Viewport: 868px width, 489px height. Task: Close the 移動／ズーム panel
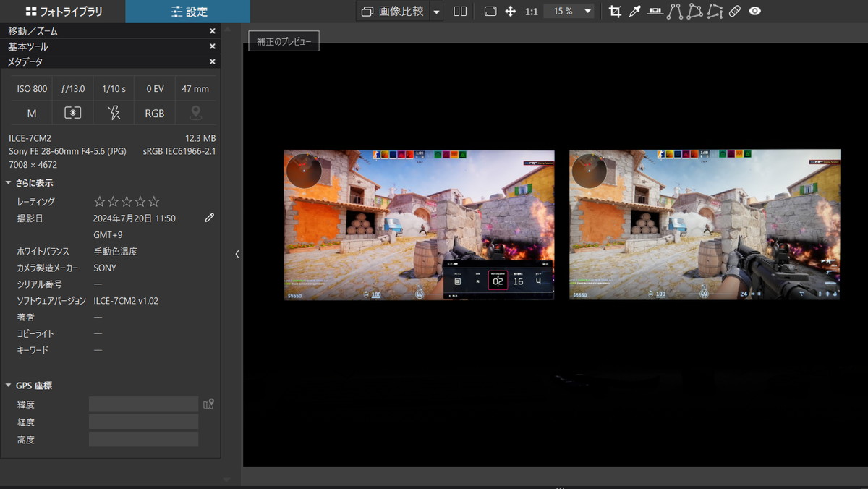[212, 31]
